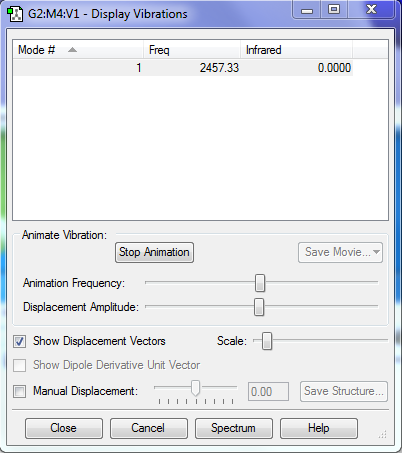Click the resize grip at the window corner

click(383, 434)
